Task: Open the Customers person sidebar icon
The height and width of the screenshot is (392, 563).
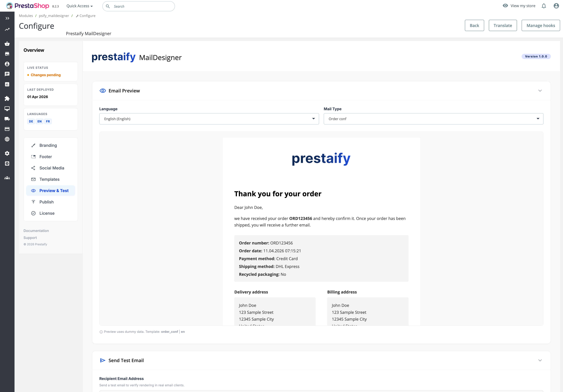Action: 7,64
